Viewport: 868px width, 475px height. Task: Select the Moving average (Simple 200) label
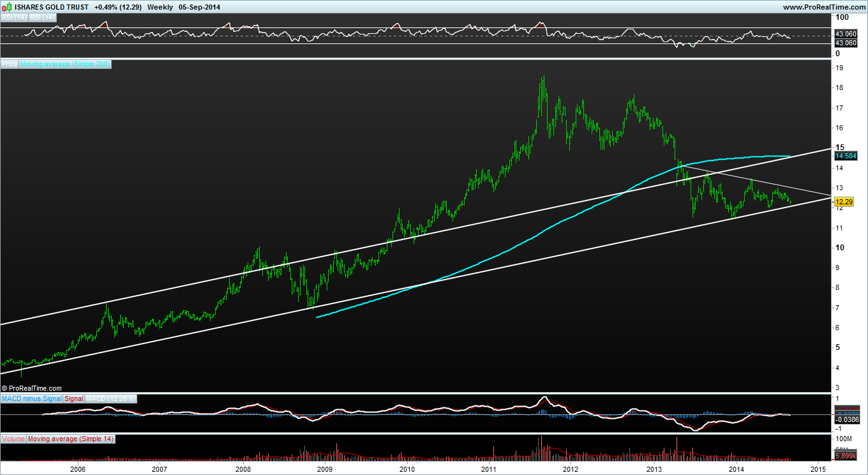click(66, 64)
